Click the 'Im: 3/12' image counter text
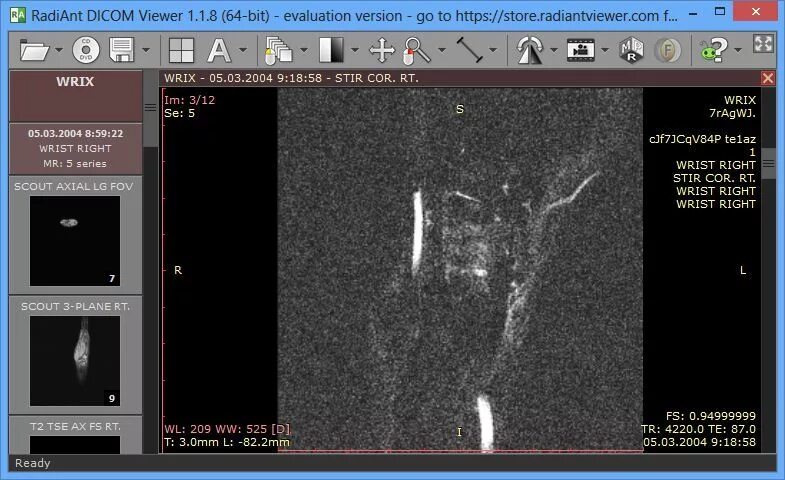The height and width of the screenshot is (480, 785). pos(189,100)
